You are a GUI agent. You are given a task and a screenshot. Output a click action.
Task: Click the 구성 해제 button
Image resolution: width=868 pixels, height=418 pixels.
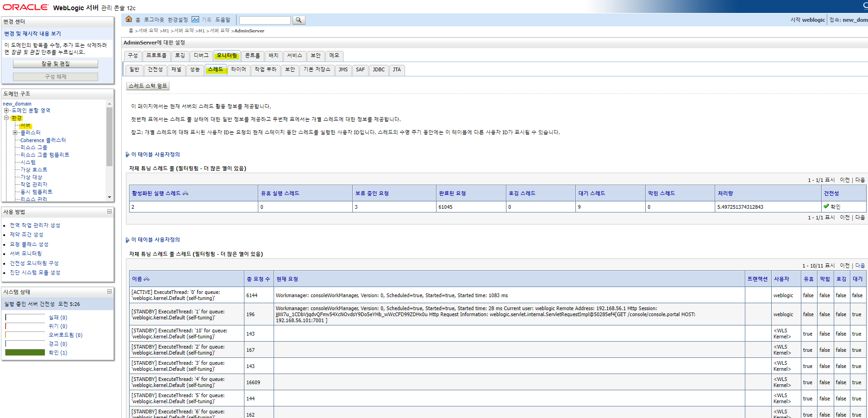click(56, 77)
